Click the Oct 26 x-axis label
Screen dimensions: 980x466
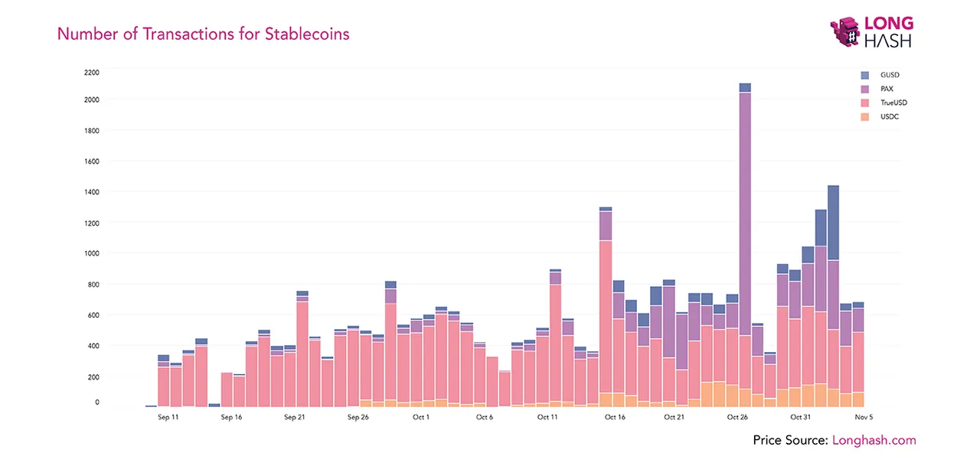737,418
